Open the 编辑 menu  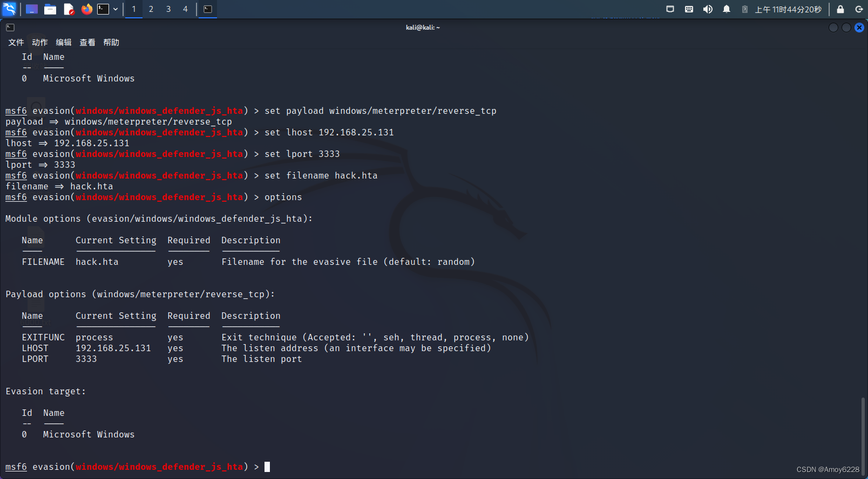pos(64,43)
